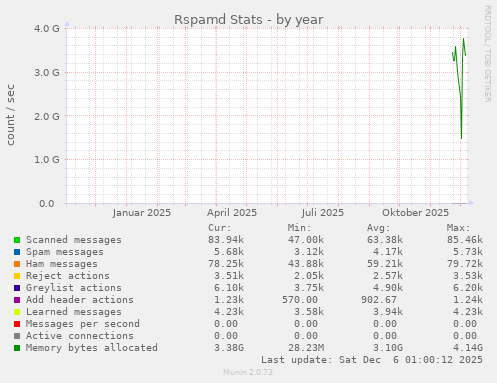Click the "Active connections" legend label
This screenshot has width=497, height=383.
(80, 336)
